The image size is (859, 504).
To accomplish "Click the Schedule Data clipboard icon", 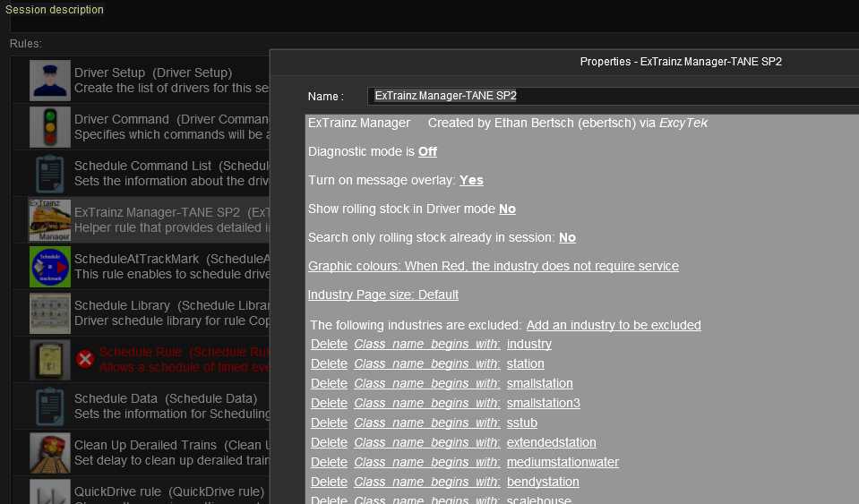I will 50,406.
